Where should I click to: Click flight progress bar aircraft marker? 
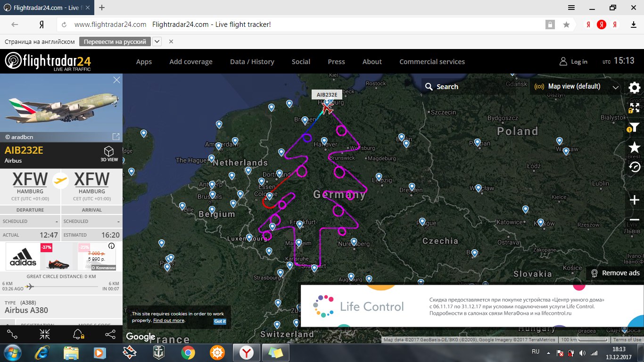[30, 286]
